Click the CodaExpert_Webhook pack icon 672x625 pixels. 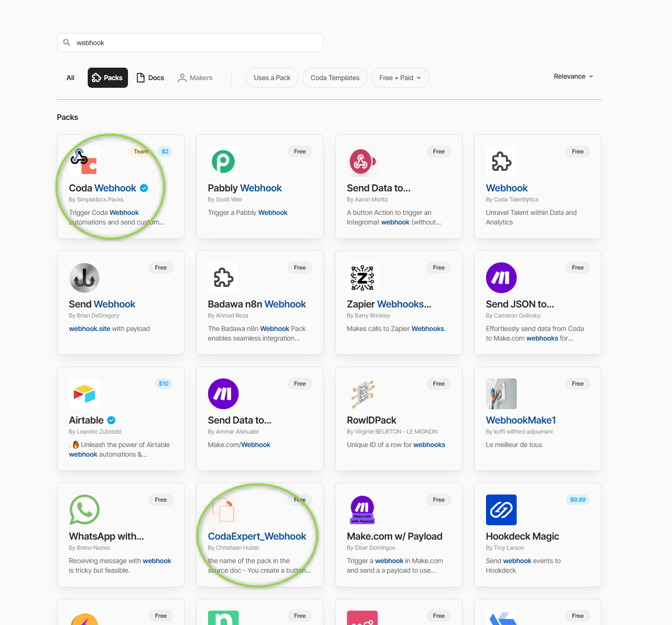(x=223, y=510)
